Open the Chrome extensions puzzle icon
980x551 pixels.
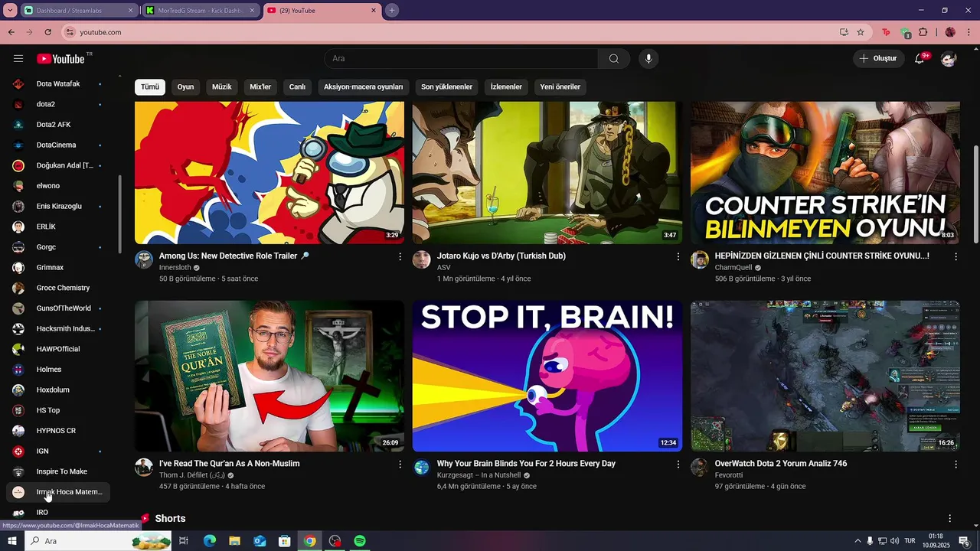point(923,32)
